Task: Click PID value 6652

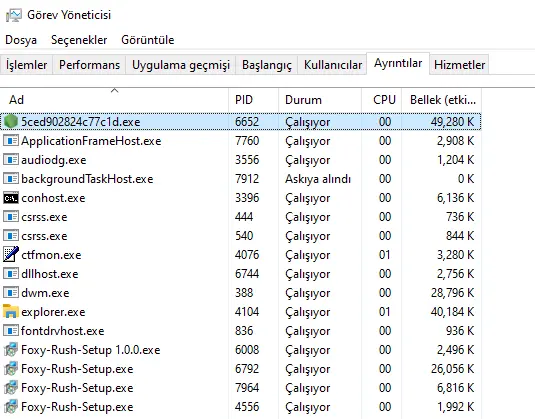Action: point(247,122)
